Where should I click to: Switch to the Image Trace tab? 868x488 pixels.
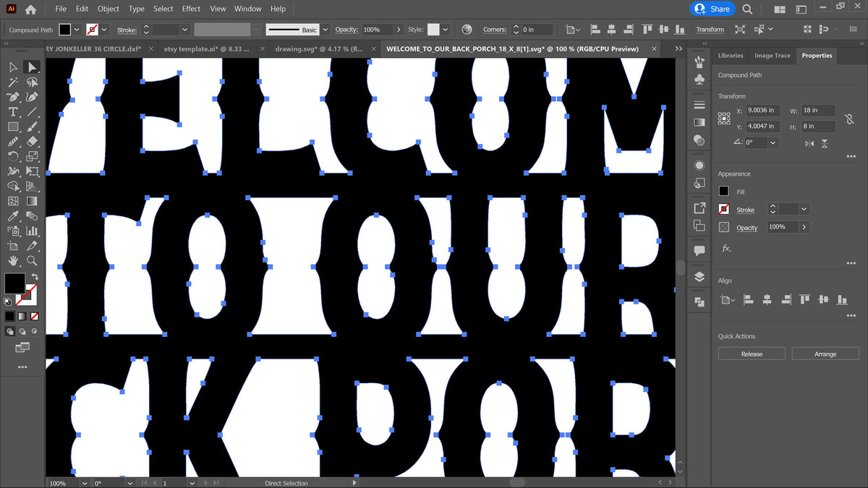773,55
